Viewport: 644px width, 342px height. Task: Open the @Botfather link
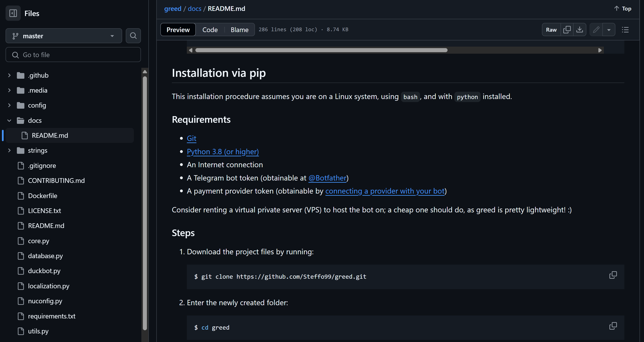tap(327, 178)
